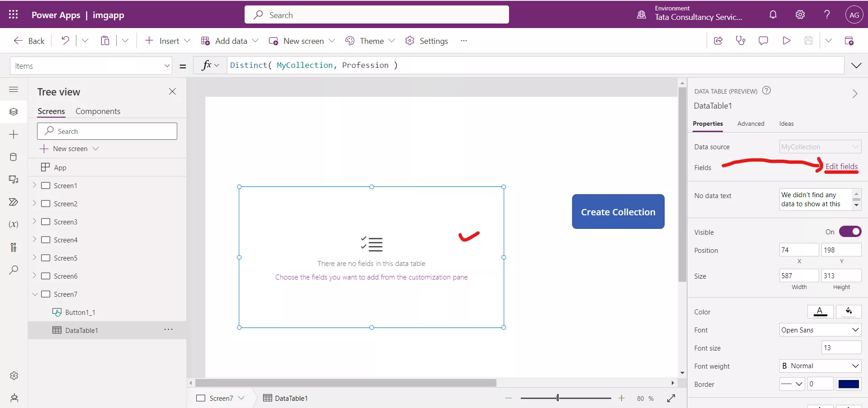This screenshot has height=408, width=868.
Task: Click the dark blue border color swatch
Action: (849, 384)
